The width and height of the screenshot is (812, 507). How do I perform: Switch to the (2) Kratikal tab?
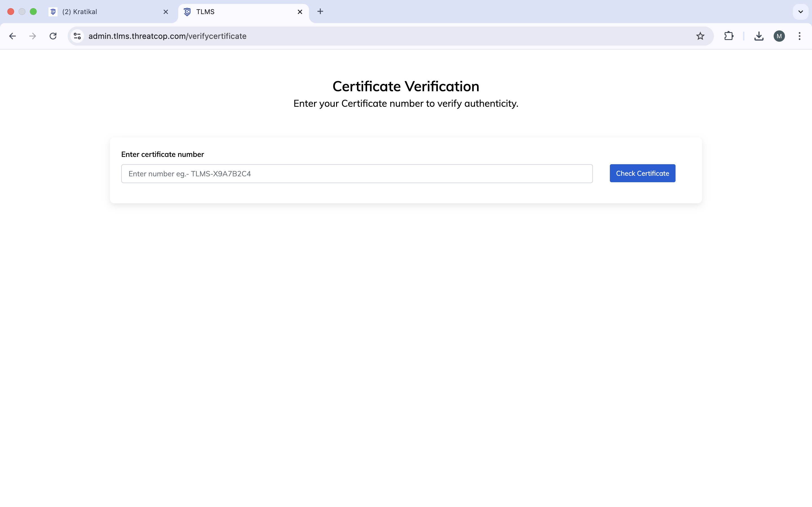[101, 12]
